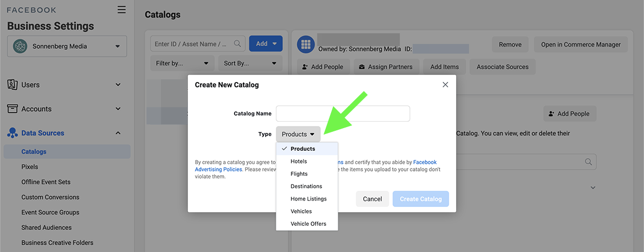Click the Create Catalog button
Image resolution: width=644 pixels, height=252 pixels.
click(x=420, y=199)
